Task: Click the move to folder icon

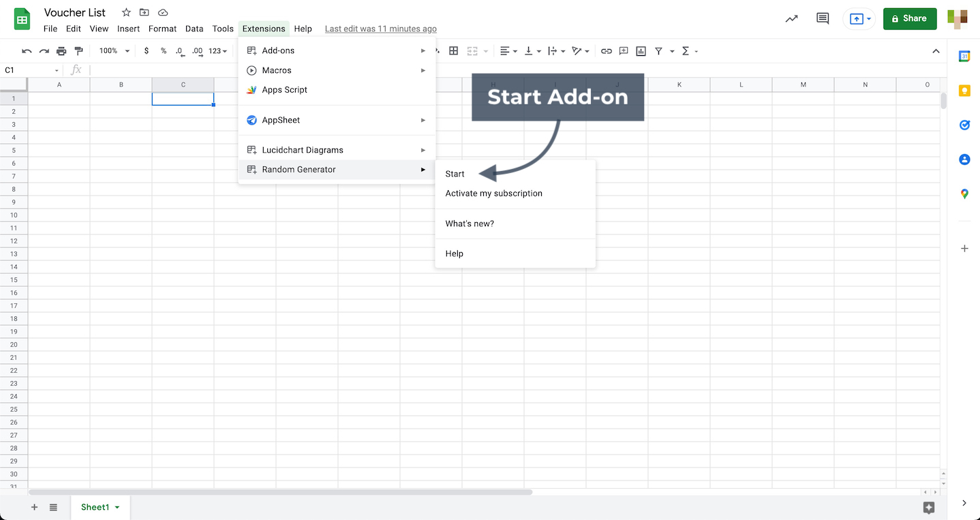Action: 144,12
